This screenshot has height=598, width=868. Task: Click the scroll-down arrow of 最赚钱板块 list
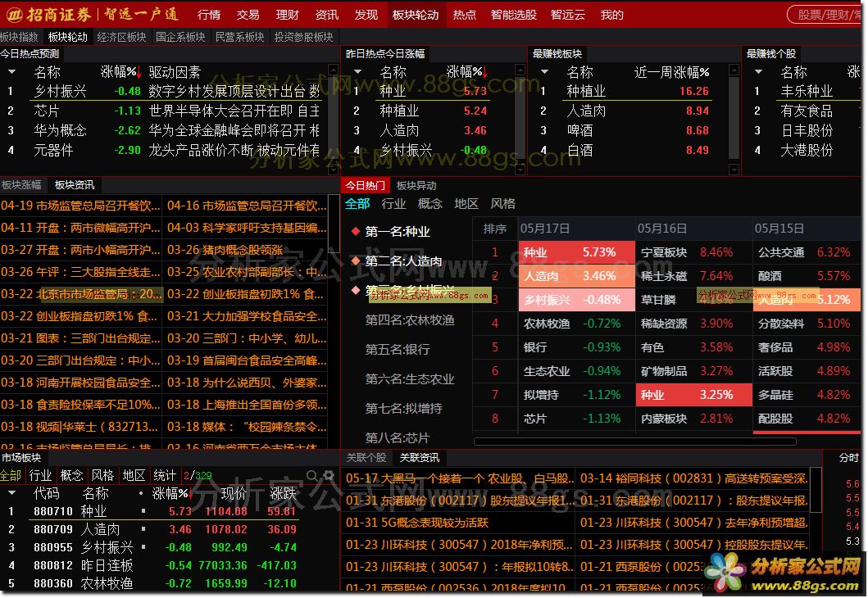point(734,170)
